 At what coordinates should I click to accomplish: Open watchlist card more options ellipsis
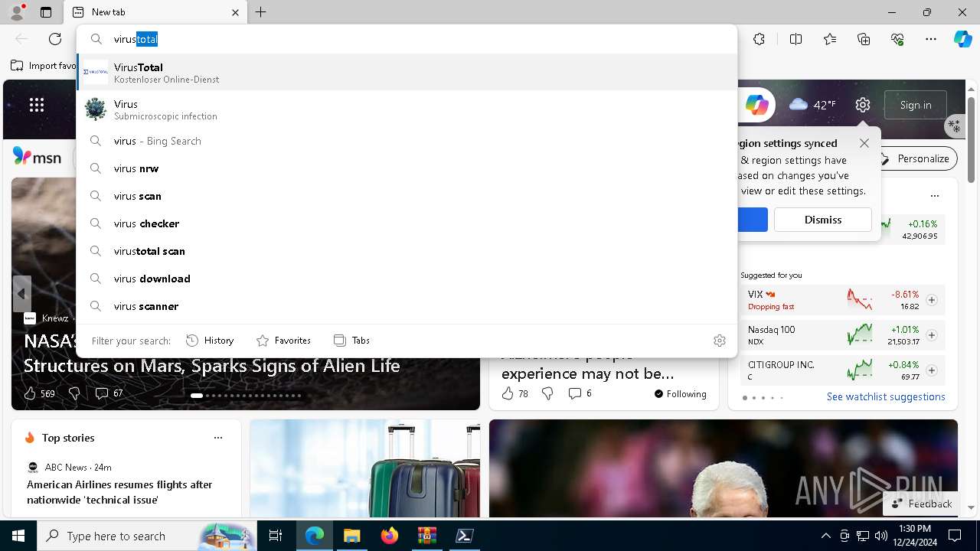[935, 196]
